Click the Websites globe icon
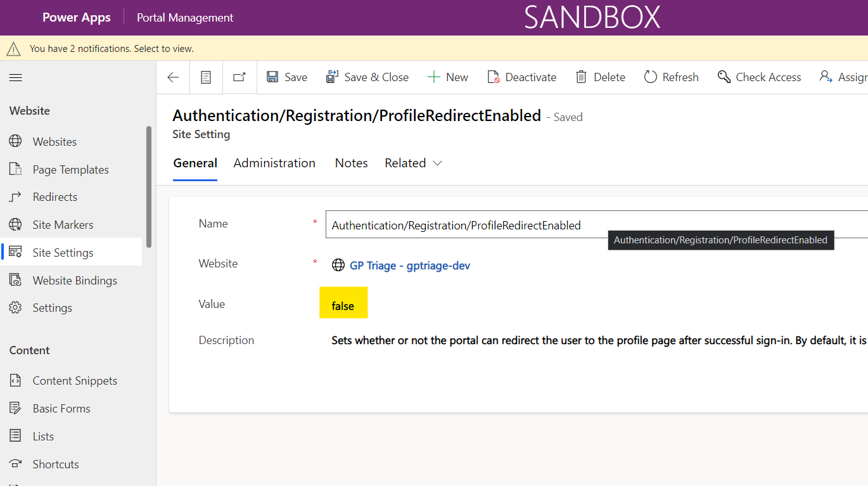 (15, 141)
